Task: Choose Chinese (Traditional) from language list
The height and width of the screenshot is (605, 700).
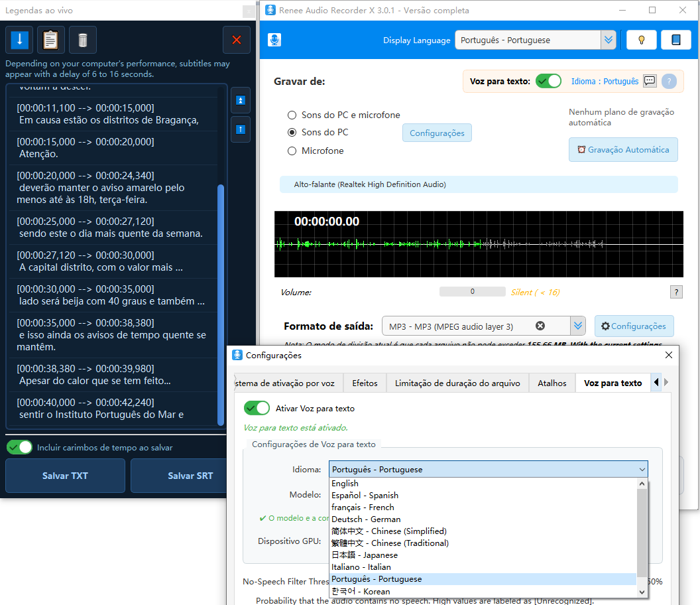Action: (x=483, y=543)
